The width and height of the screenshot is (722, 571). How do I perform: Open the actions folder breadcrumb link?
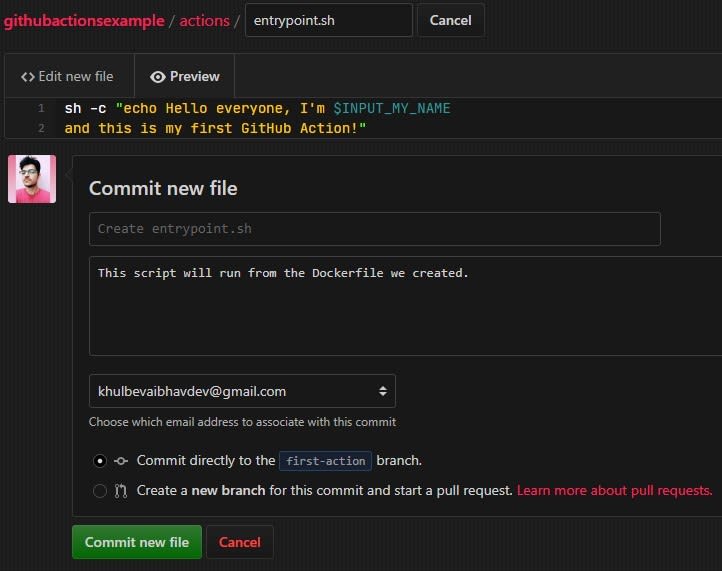click(x=204, y=21)
